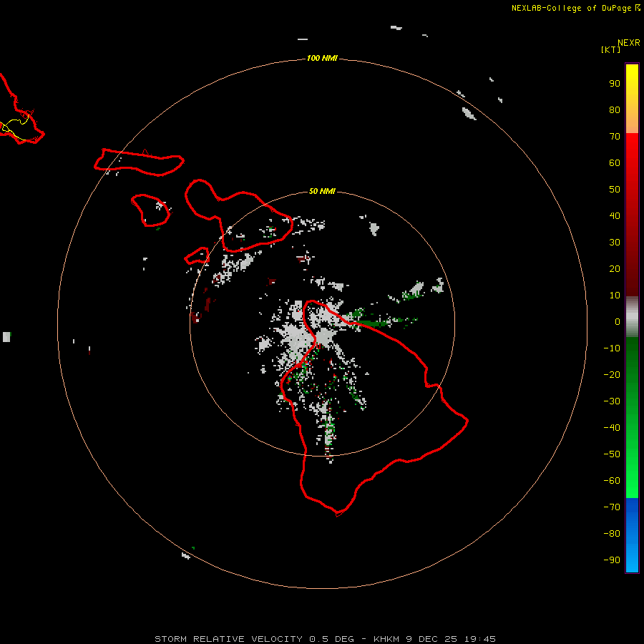Click the -90 value on the velocity scale
Screen dimensions: 644x644
tap(612, 560)
